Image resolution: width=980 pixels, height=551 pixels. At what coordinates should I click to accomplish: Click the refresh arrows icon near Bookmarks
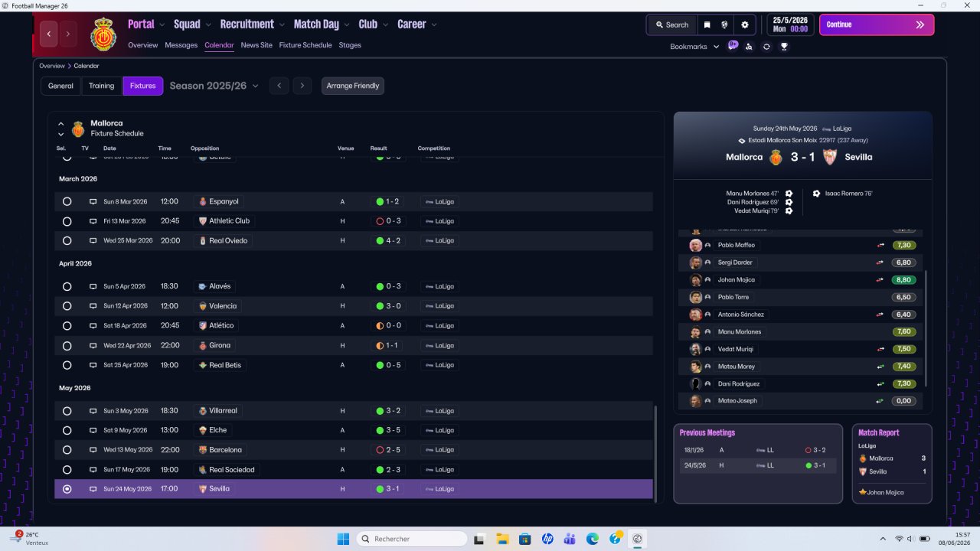tap(766, 47)
